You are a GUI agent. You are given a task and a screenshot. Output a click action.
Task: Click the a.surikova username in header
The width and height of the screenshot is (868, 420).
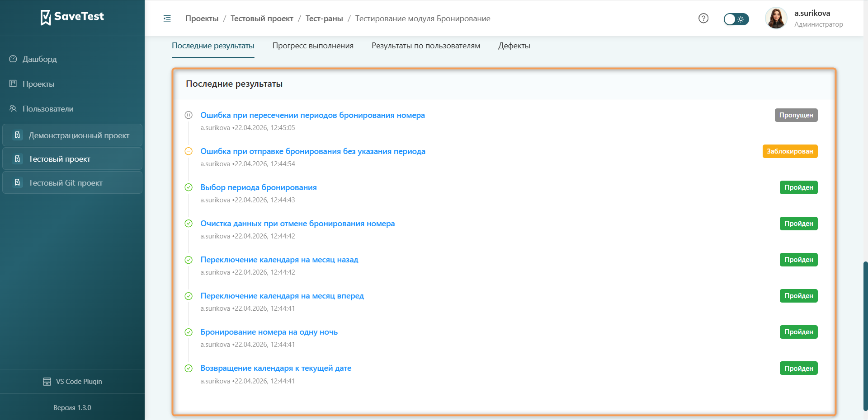(x=812, y=13)
